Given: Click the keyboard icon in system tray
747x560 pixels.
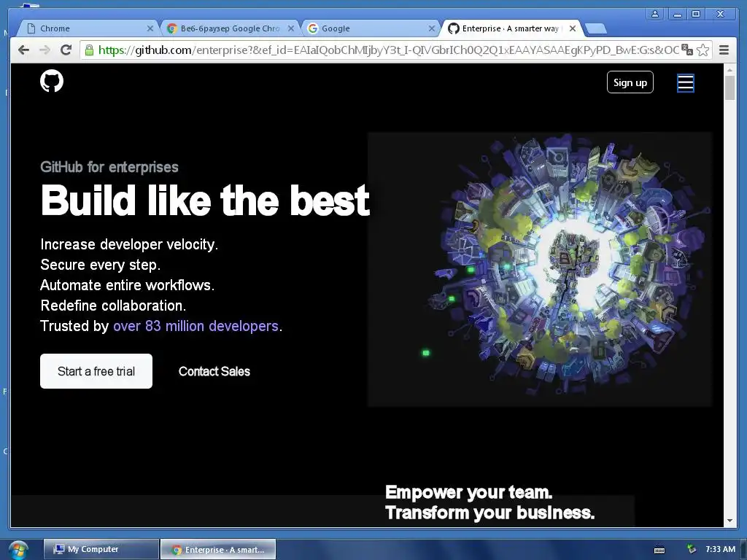Looking at the screenshot, I should tap(659, 550).
